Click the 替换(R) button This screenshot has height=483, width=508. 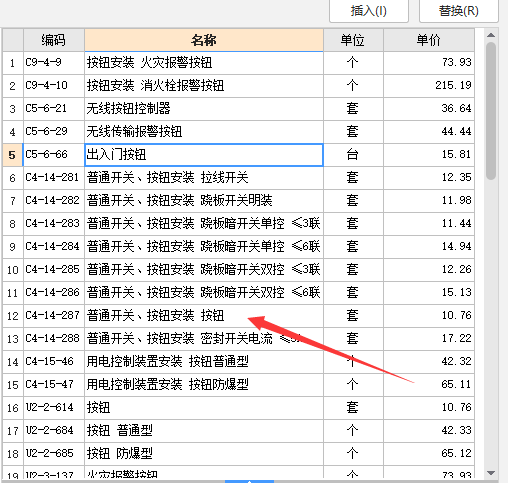point(459,11)
